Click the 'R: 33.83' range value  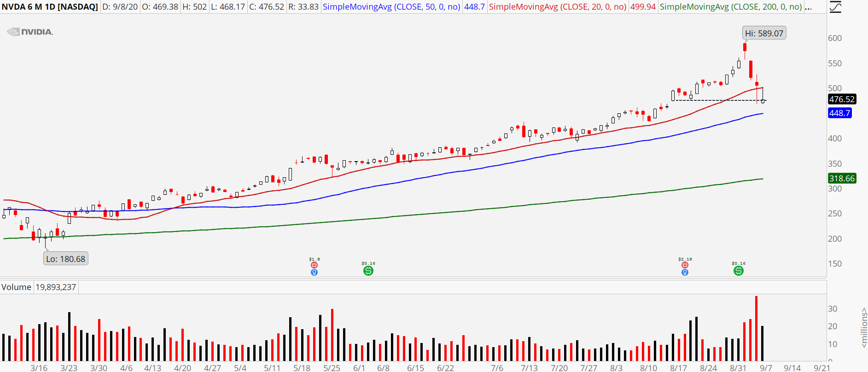point(303,7)
